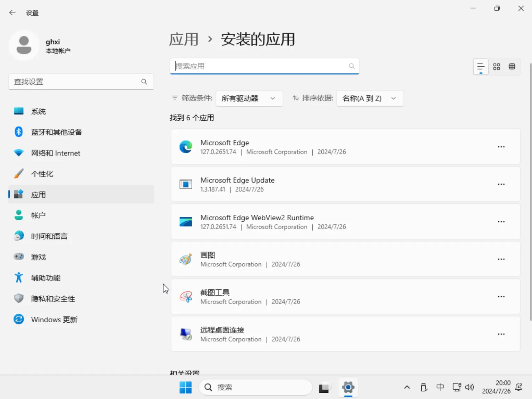Click the speaker icon in system tray
This screenshot has height=399, width=532.
[470, 387]
